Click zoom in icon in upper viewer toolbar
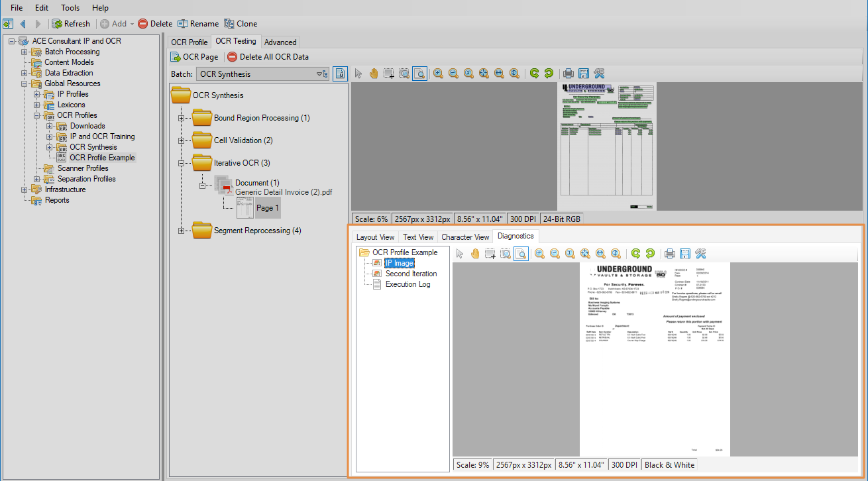 tap(438, 74)
